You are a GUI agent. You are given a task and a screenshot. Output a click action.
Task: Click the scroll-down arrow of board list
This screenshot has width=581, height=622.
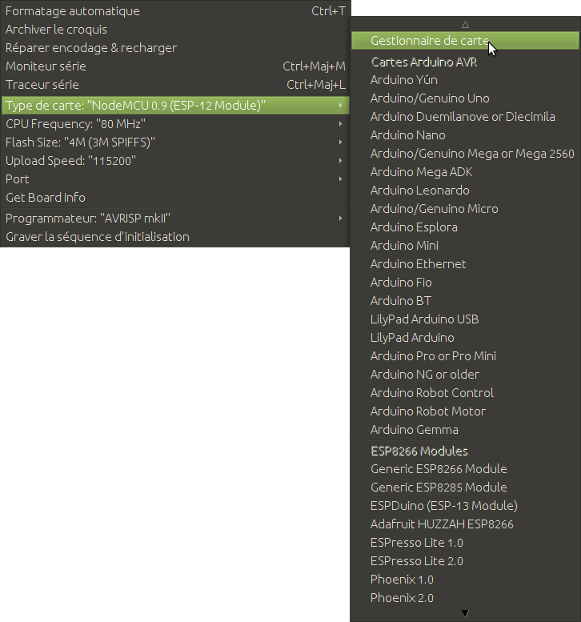[x=465, y=613]
